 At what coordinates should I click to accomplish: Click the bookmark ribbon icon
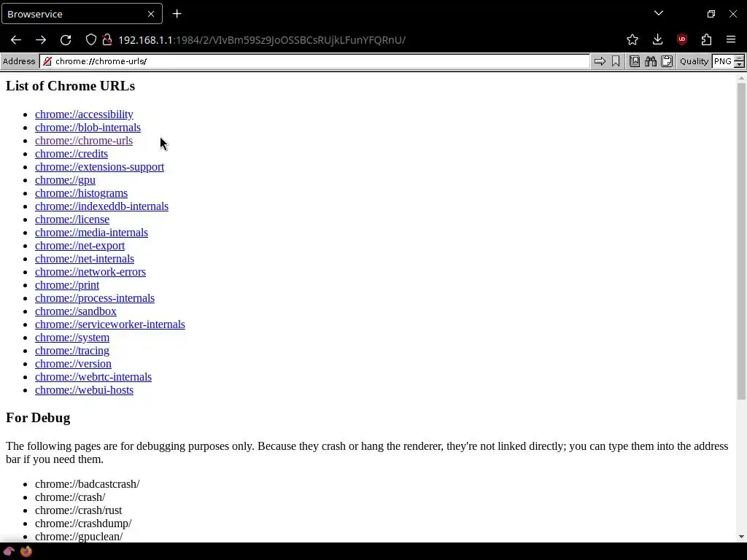pos(616,61)
